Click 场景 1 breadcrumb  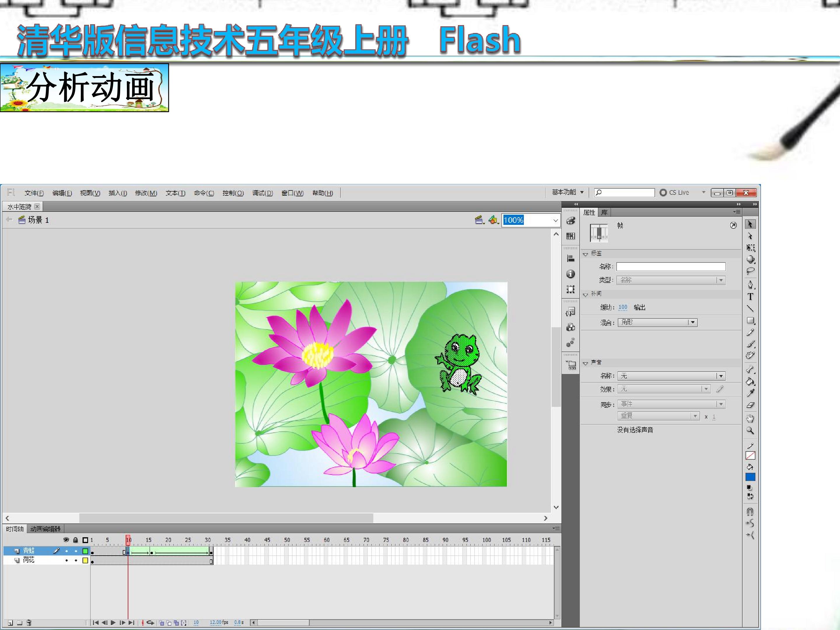tap(38, 220)
